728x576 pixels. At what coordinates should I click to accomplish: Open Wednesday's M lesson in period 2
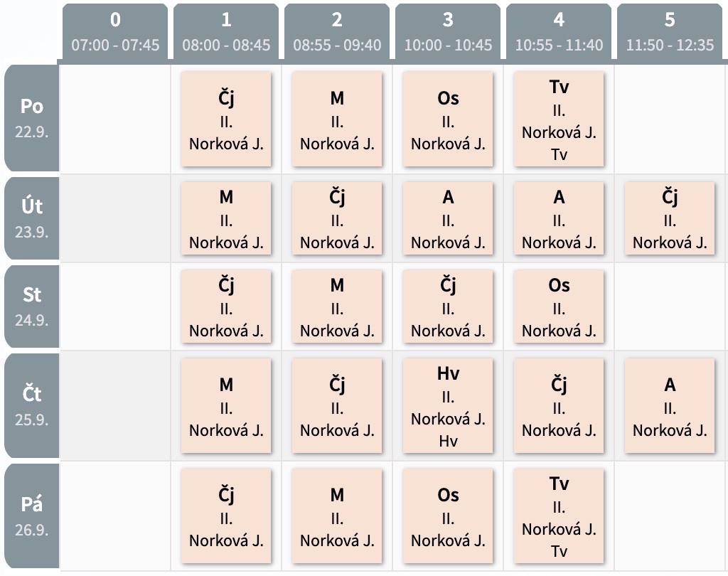pyautogui.click(x=337, y=306)
